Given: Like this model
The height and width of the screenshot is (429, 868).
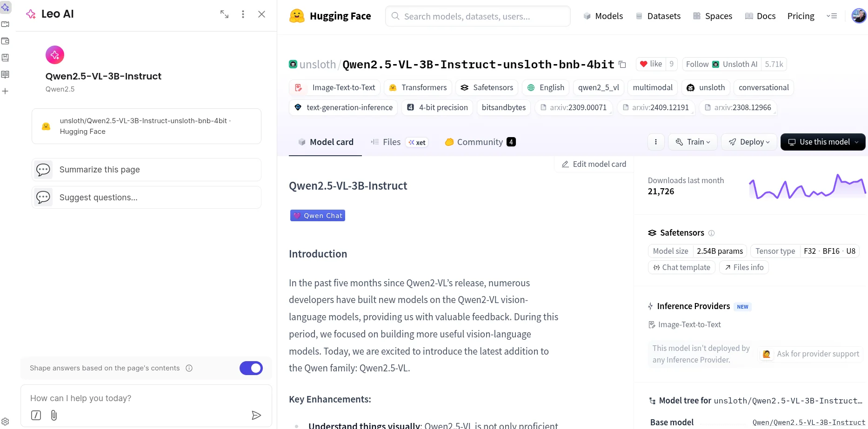Looking at the screenshot, I should 651,64.
